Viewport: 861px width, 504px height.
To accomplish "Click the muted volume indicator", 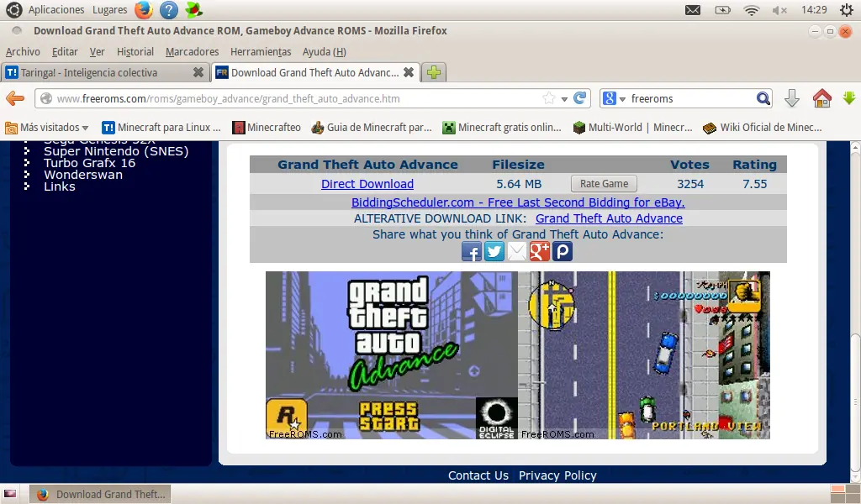I will (x=779, y=10).
